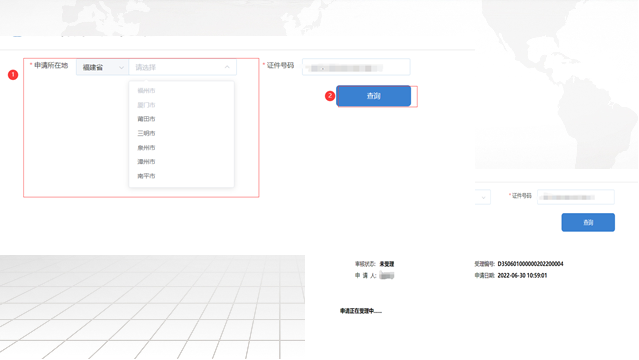The width and height of the screenshot is (639, 360).
Task: Collapse city list using the up chevron
Action: click(x=227, y=67)
